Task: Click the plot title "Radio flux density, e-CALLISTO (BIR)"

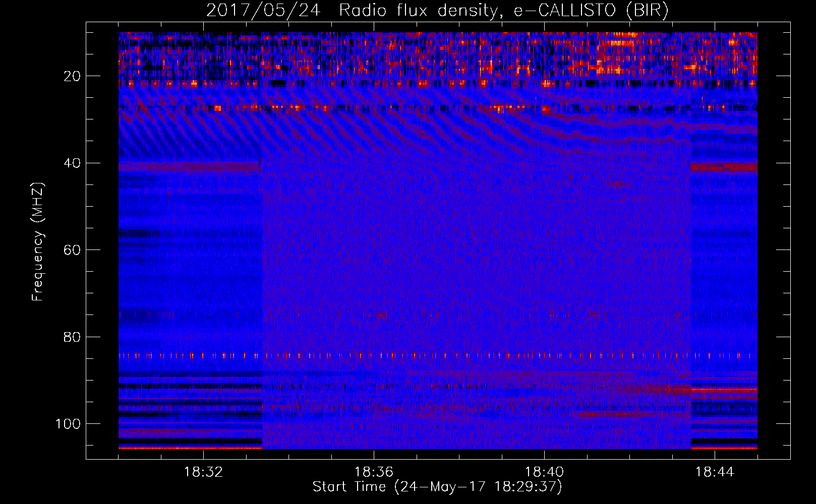Action: (503, 11)
